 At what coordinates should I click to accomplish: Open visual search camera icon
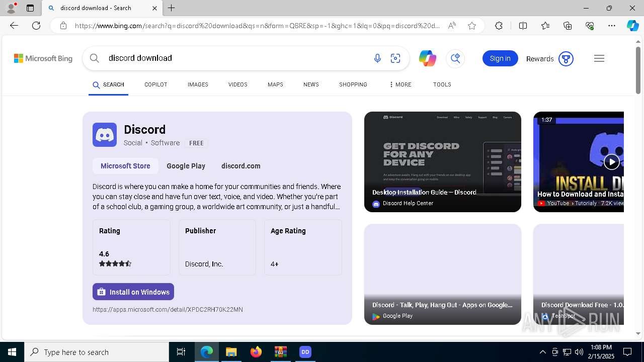[395, 58]
